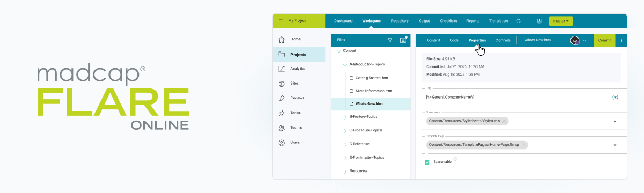Remove the Styles.css stylesheet chip
Screen dimensions: 644x193
(x=504, y=121)
